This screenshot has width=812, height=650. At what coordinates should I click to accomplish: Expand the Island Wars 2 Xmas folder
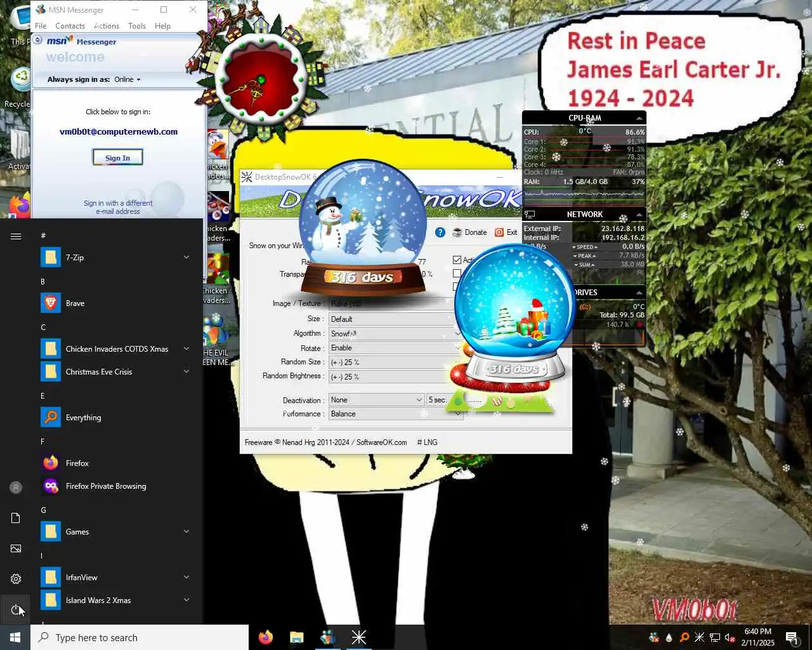[x=187, y=600]
